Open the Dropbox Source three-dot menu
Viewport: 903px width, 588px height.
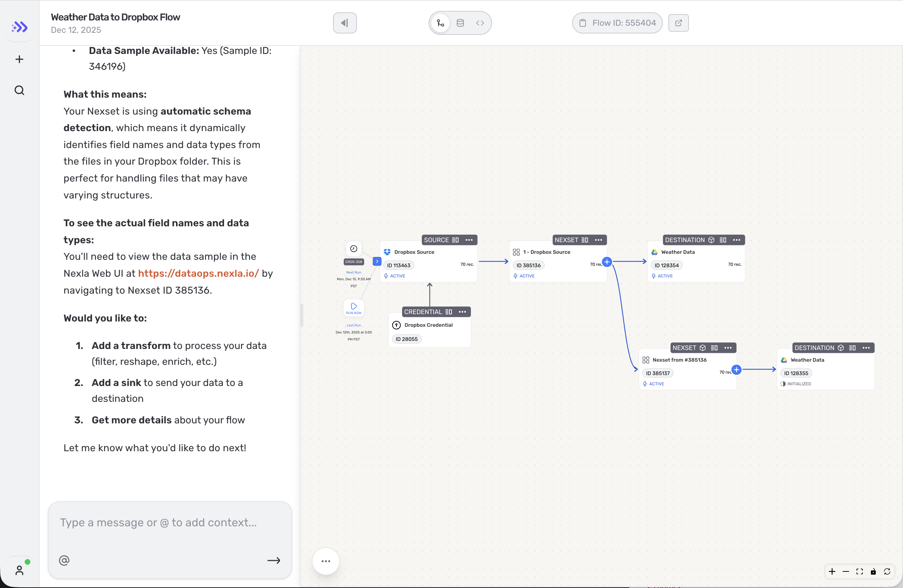tap(469, 240)
